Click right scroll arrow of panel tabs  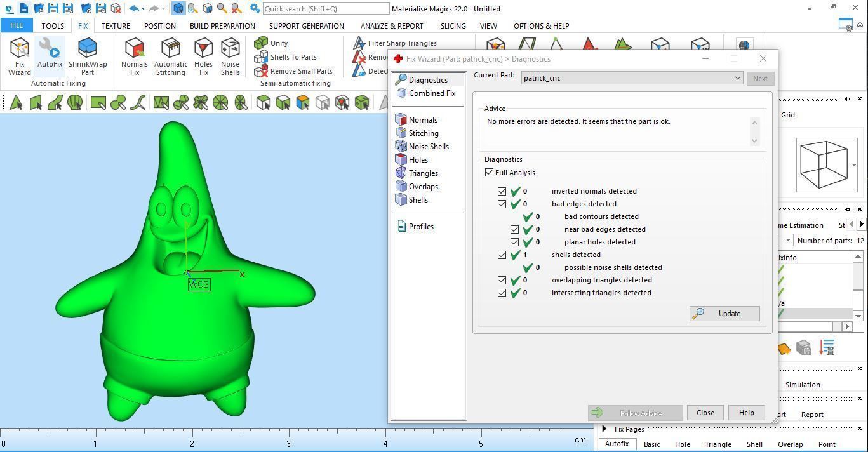(861, 224)
